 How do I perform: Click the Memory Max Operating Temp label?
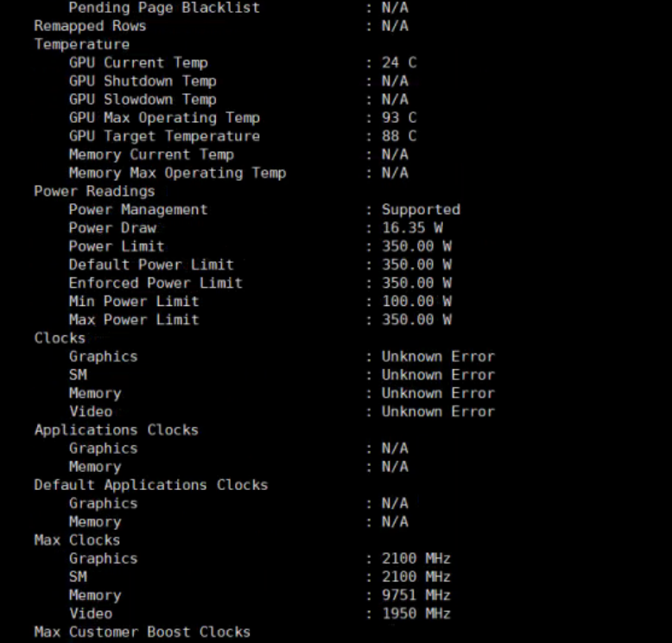177,173
